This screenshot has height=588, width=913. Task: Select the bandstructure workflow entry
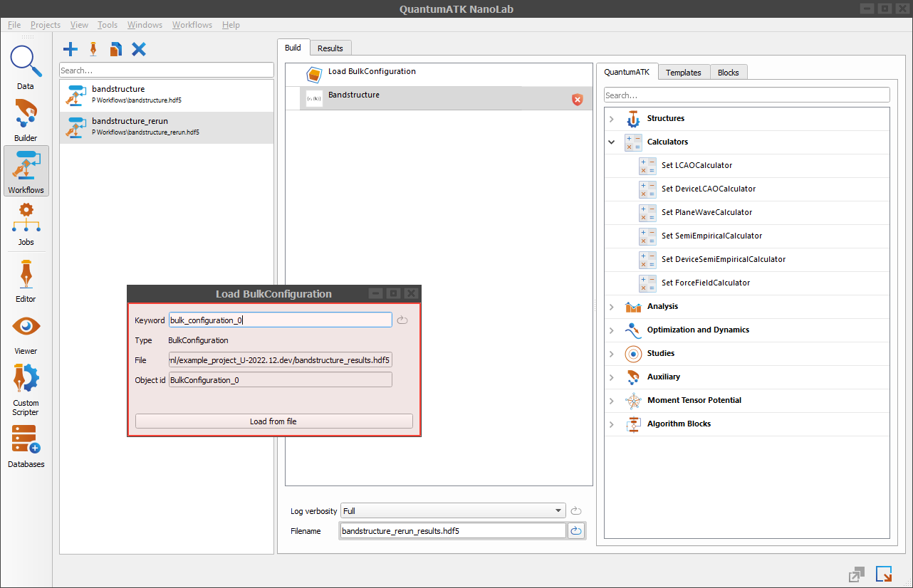(x=167, y=95)
